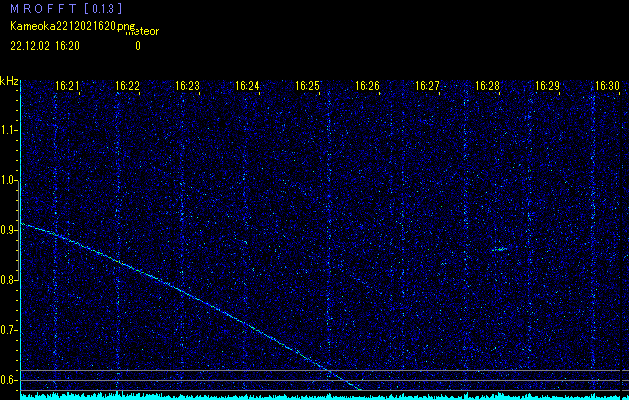Click the 0.9 kHz axis label
This screenshot has width=629, height=400.
click(8, 230)
